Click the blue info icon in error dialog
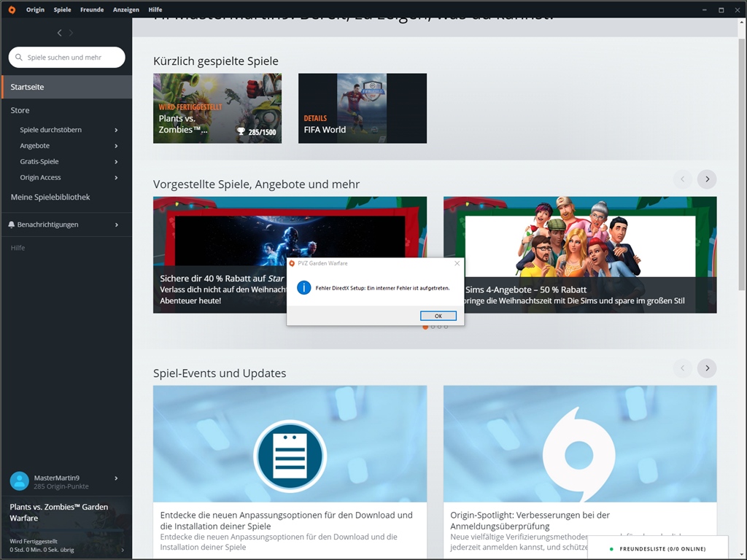Viewport: 747px width, 560px height. pos(304,287)
